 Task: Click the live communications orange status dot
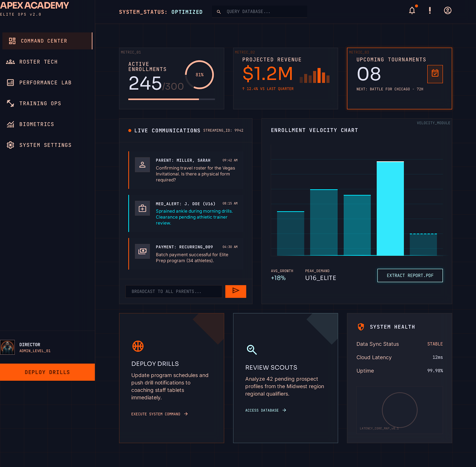click(x=130, y=131)
